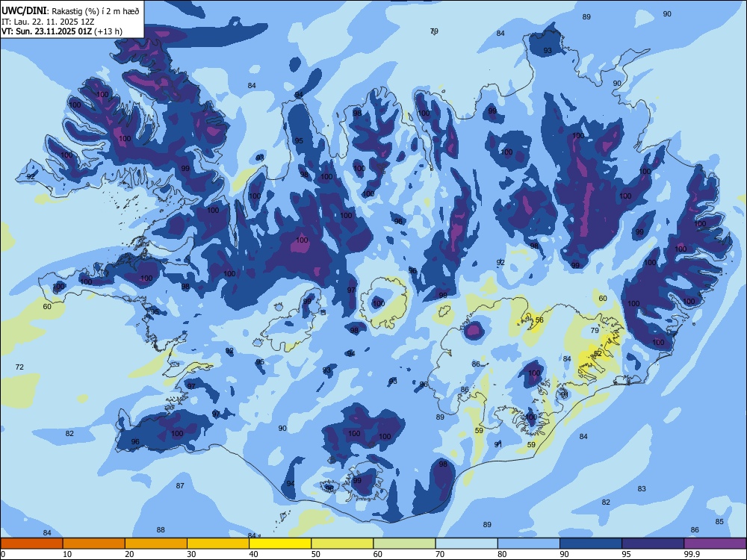Click the legend tick label '20'
The width and height of the screenshot is (747, 560).
pos(129,554)
